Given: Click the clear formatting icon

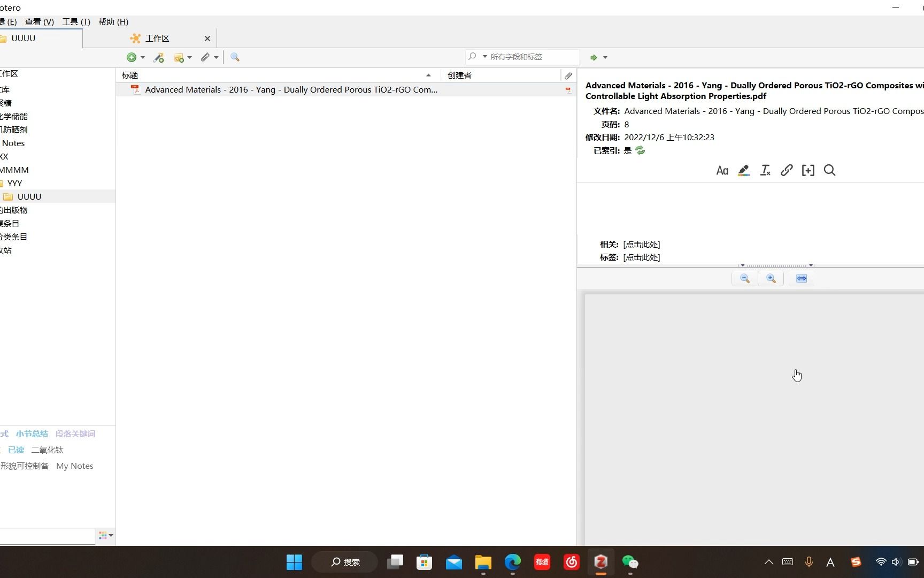Looking at the screenshot, I should click(x=765, y=170).
